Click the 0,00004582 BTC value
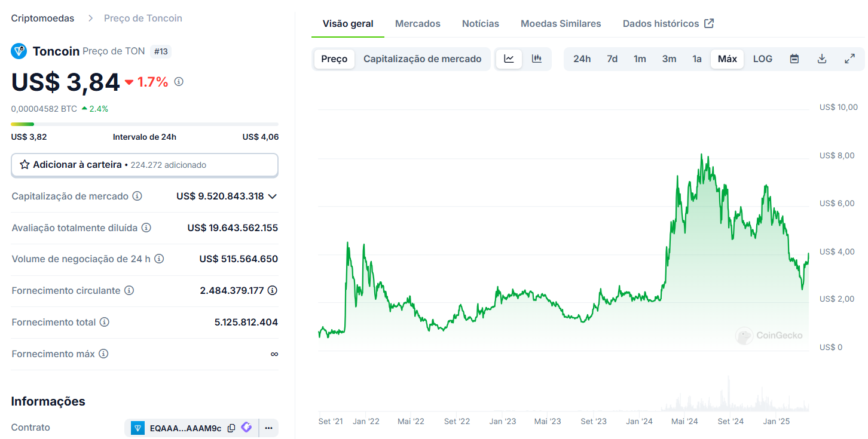 (x=44, y=109)
